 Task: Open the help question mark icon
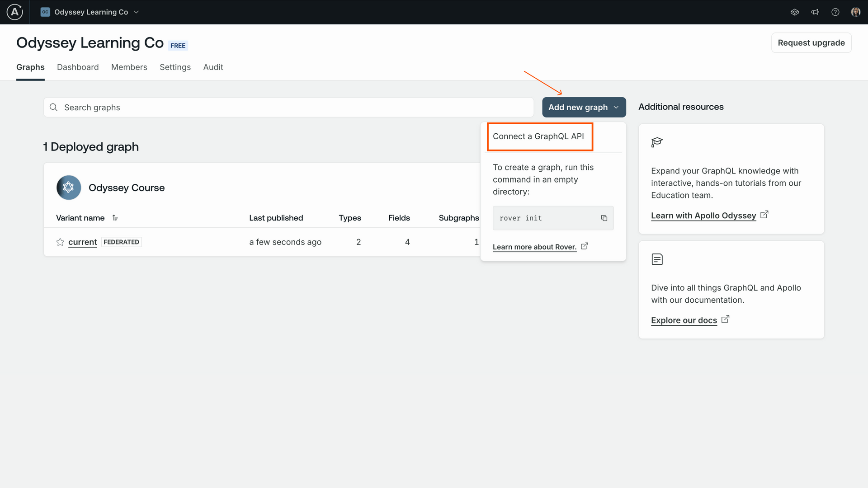pos(835,12)
